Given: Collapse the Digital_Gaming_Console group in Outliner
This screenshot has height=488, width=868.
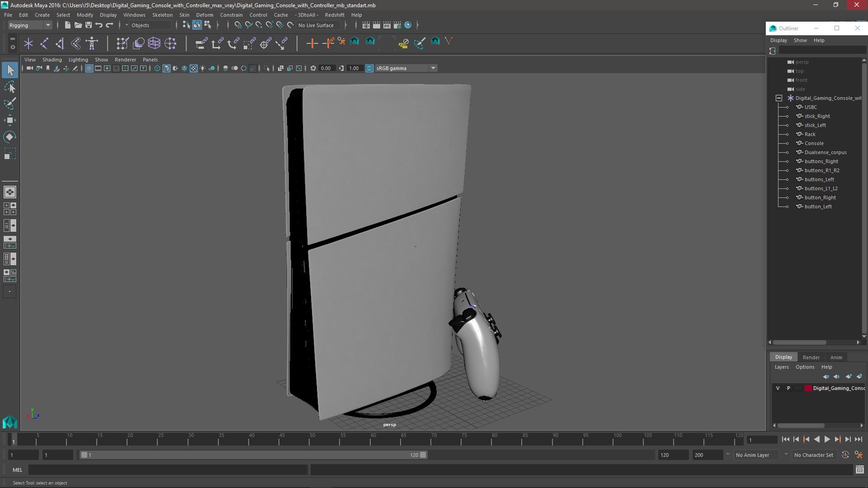Looking at the screenshot, I should point(779,98).
